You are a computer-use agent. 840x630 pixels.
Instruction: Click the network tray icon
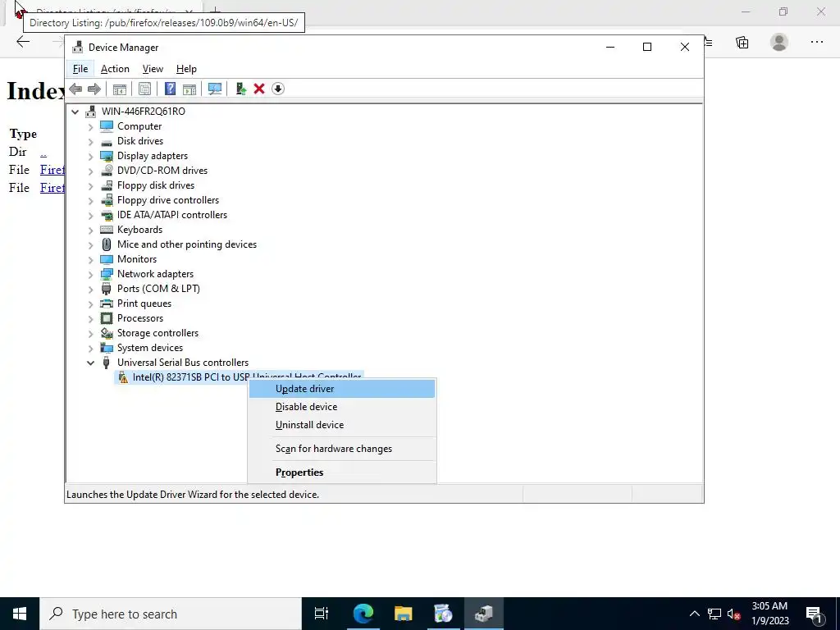click(714, 614)
